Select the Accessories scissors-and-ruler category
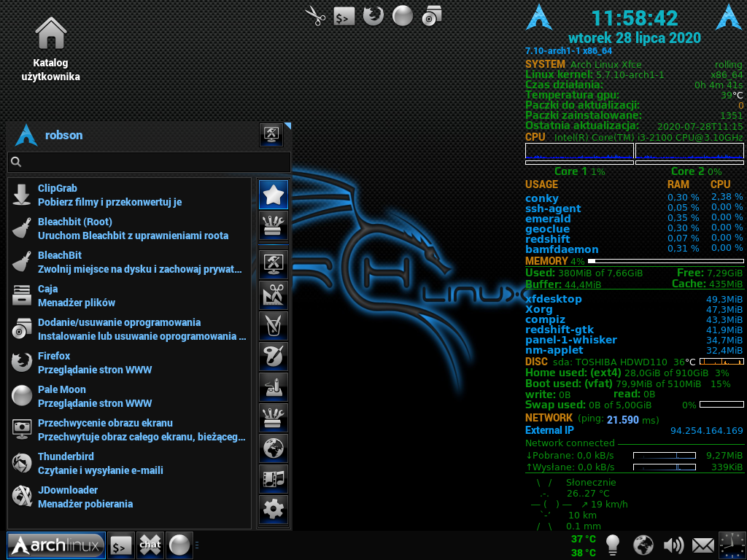The width and height of the screenshot is (747, 560). (274, 295)
